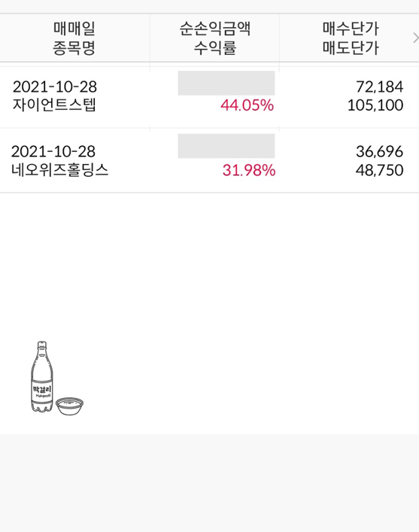Click the makgeolli bowl illustration
Viewport: 419px width, 532px height.
[69, 406]
